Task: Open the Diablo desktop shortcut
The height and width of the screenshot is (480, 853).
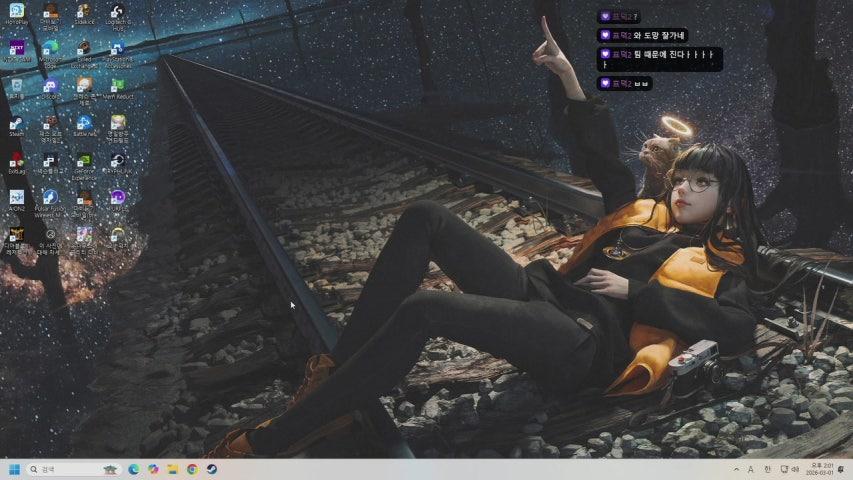Action: (16, 241)
